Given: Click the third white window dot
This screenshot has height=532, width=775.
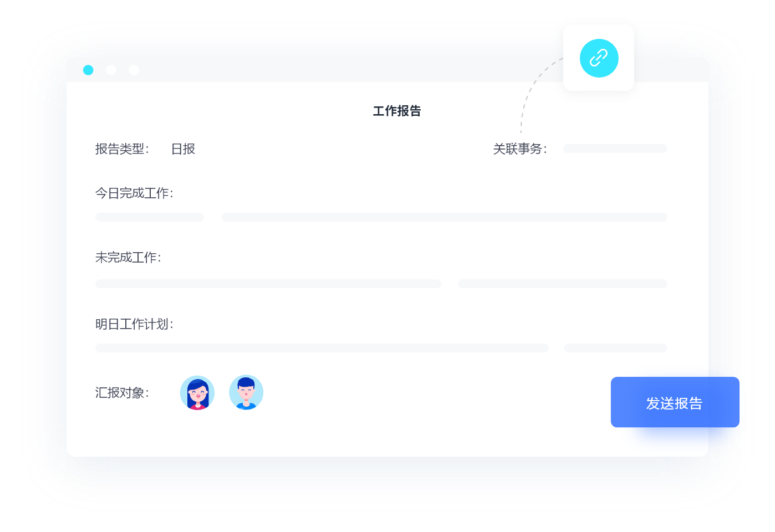Looking at the screenshot, I should point(134,70).
